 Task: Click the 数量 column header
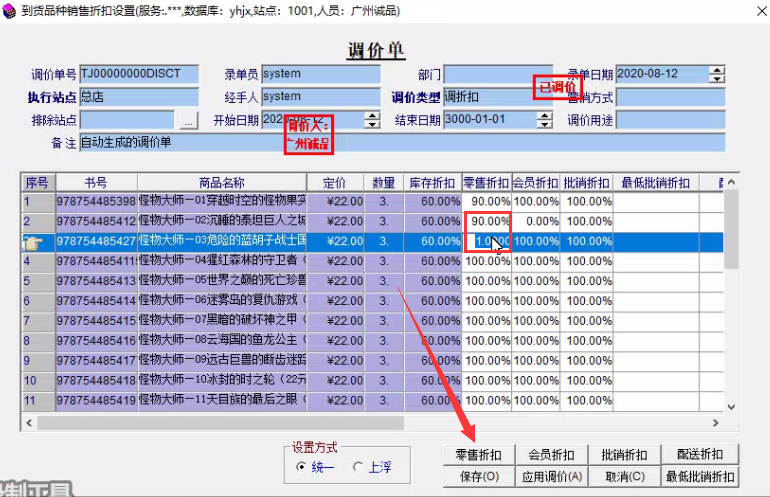384,183
